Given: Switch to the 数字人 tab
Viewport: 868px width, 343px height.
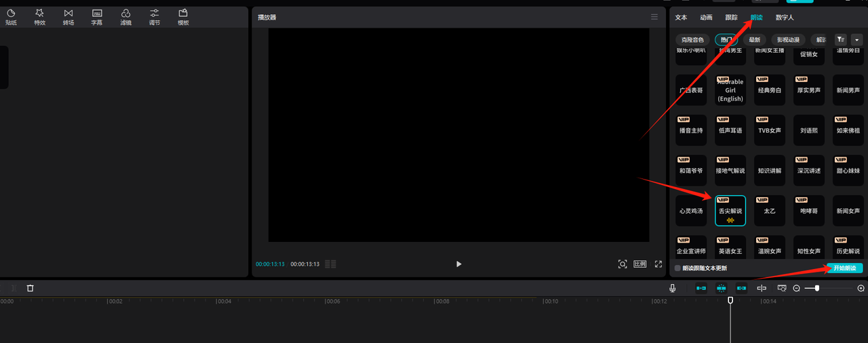Looking at the screenshot, I should (x=785, y=17).
